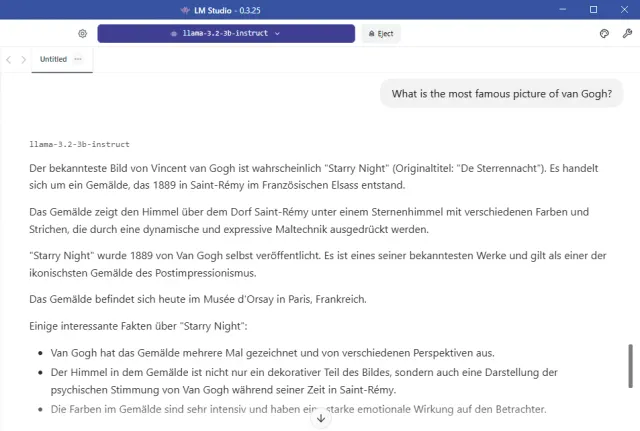Click the chevron in model selector
This screenshot has height=431, width=640.
[x=277, y=33]
